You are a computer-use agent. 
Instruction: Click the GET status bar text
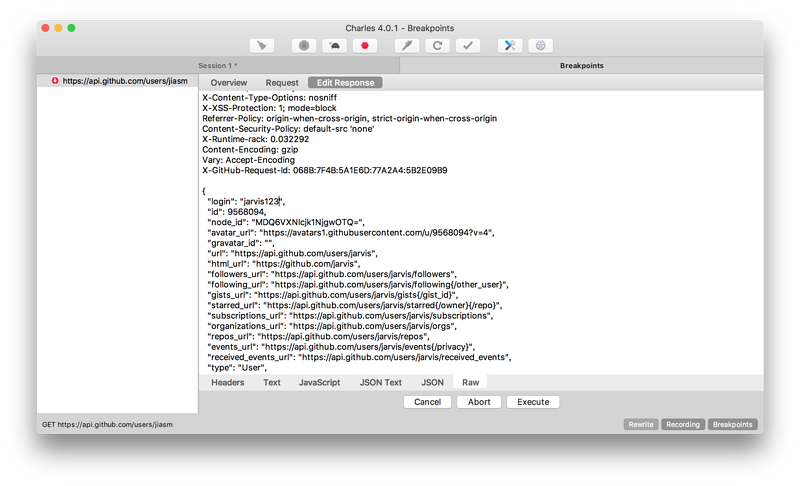click(x=107, y=424)
